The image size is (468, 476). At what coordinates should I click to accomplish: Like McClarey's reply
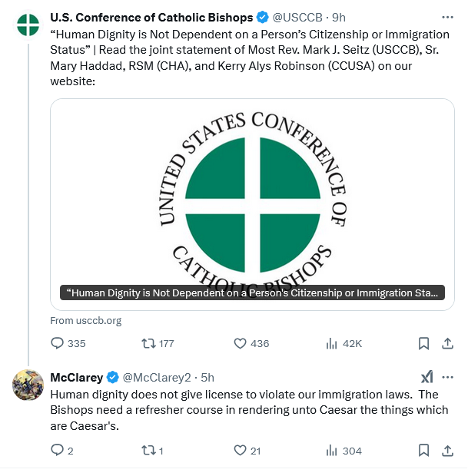point(239,451)
